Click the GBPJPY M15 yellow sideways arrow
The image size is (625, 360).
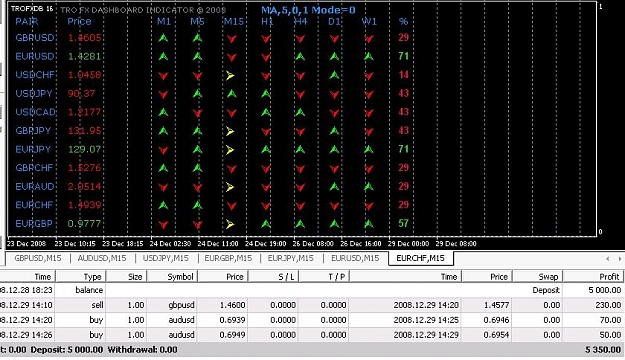click(230, 131)
